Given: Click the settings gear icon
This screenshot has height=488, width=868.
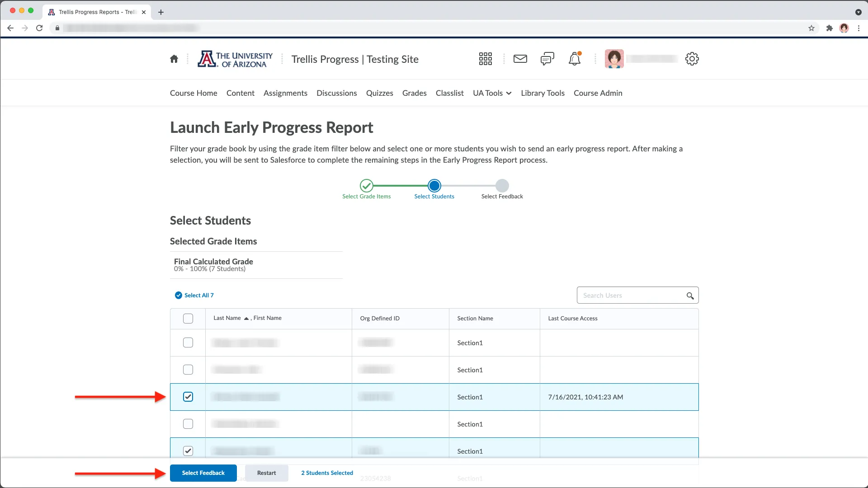Looking at the screenshot, I should click(x=692, y=58).
